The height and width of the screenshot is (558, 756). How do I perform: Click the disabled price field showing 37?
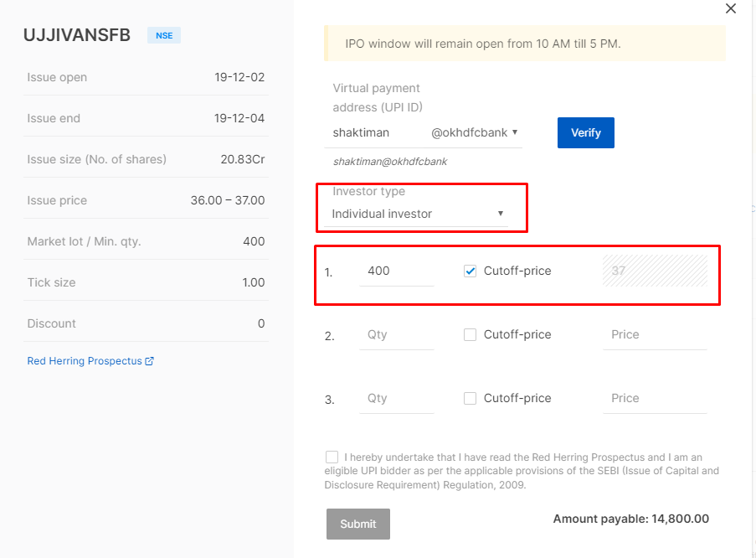pyautogui.click(x=655, y=271)
